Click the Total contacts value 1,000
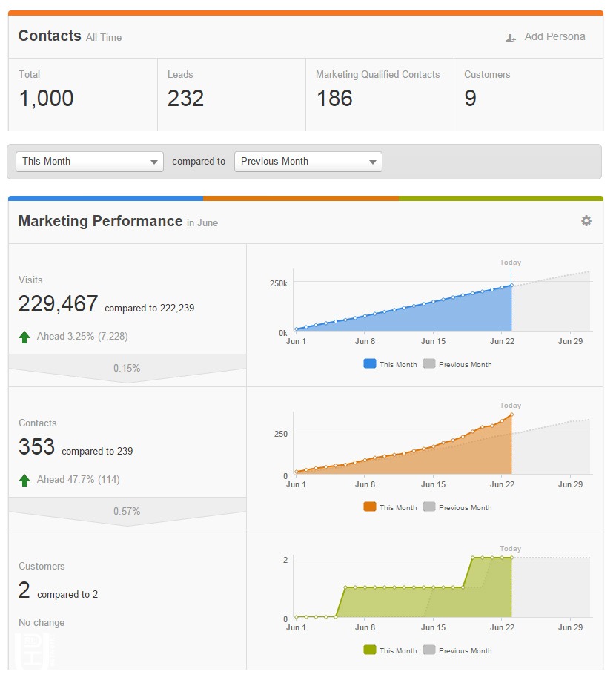The height and width of the screenshot is (686, 616). [x=46, y=98]
